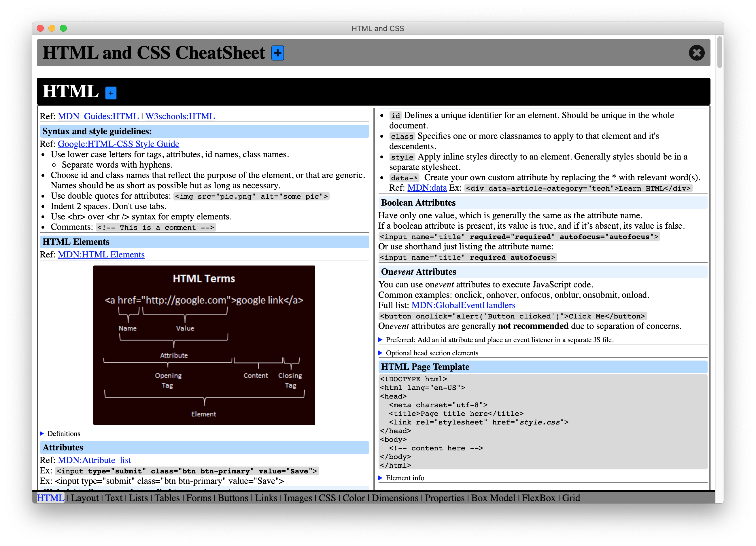Click the meta charset="utf-8" code line
The image size is (756, 546).
click(438, 405)
